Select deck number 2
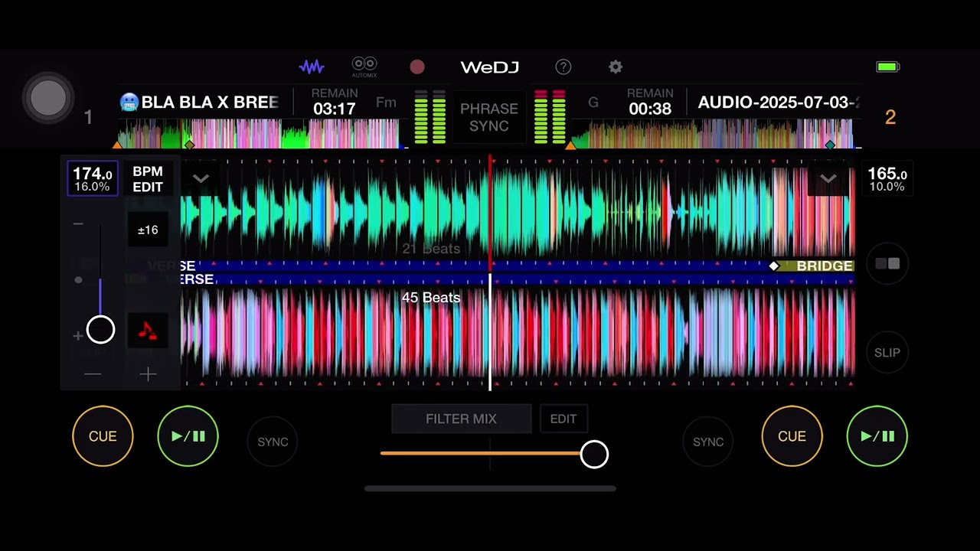 point(890,117)
